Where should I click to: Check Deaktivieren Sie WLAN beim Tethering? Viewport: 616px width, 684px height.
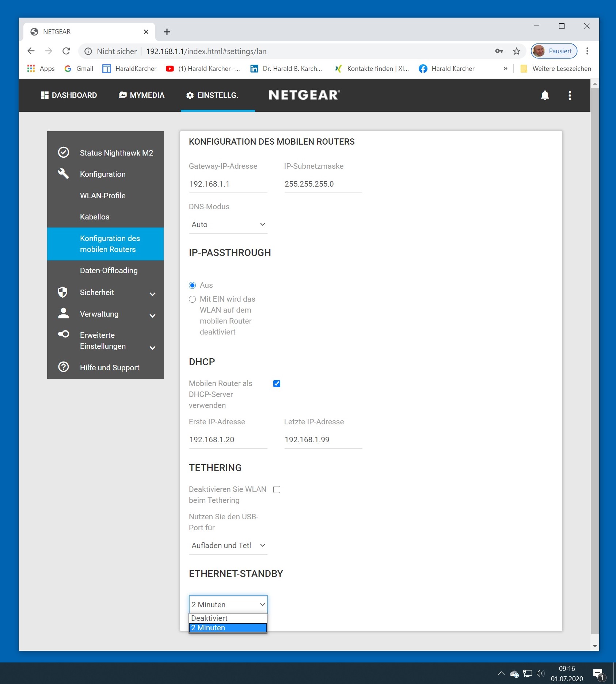click(x=277, y=489)
